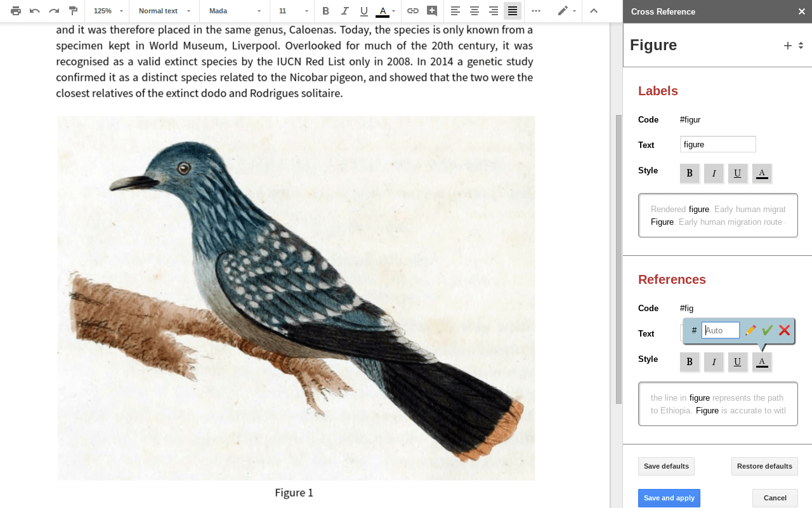
Task: Open the Insert link icon
Action: click(413, 11)
